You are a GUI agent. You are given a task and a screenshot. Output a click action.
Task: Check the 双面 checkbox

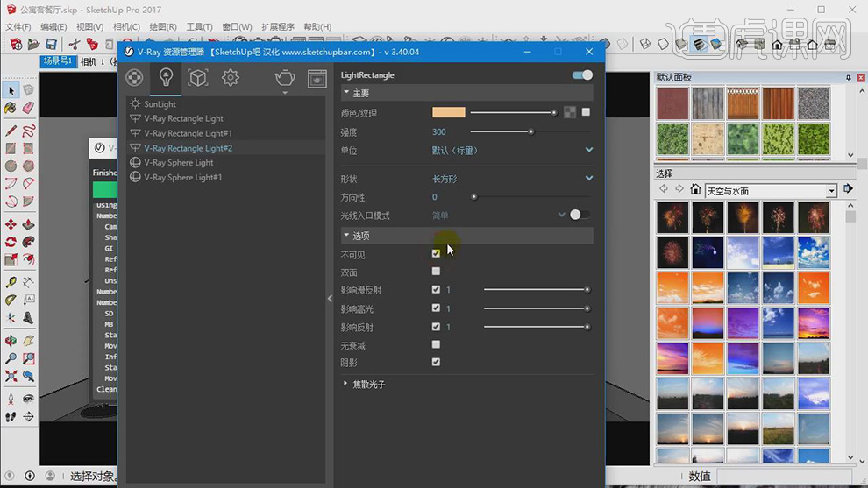click(x=437, y=271)
